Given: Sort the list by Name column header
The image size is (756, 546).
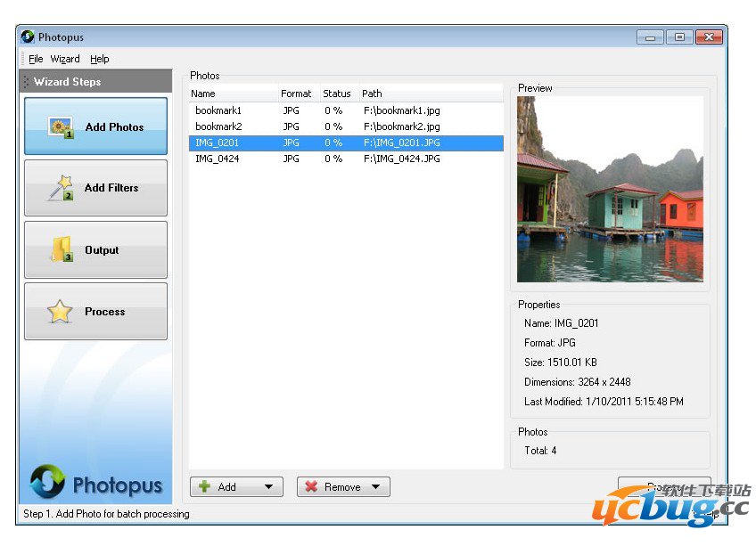Looking at the screenshot, I should point(232,94).
